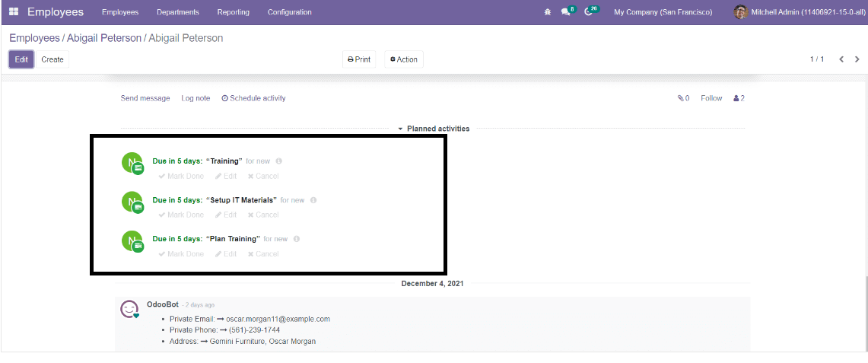Click the (561)-239-1744 phone text
The width and height of the screenshot is (868, 363).
click(255, 330)
